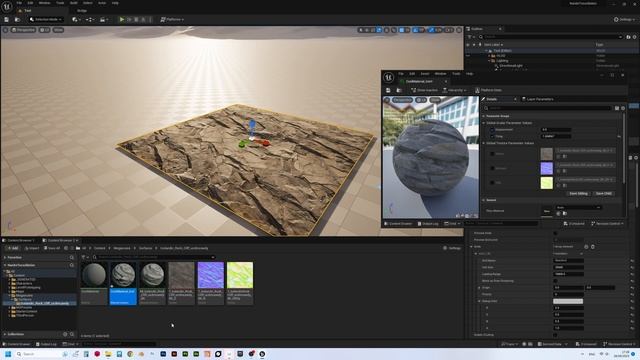Open the Show dropdown in main viewport
The width and height of the screenshot is (640, 360).
(58, 30)
